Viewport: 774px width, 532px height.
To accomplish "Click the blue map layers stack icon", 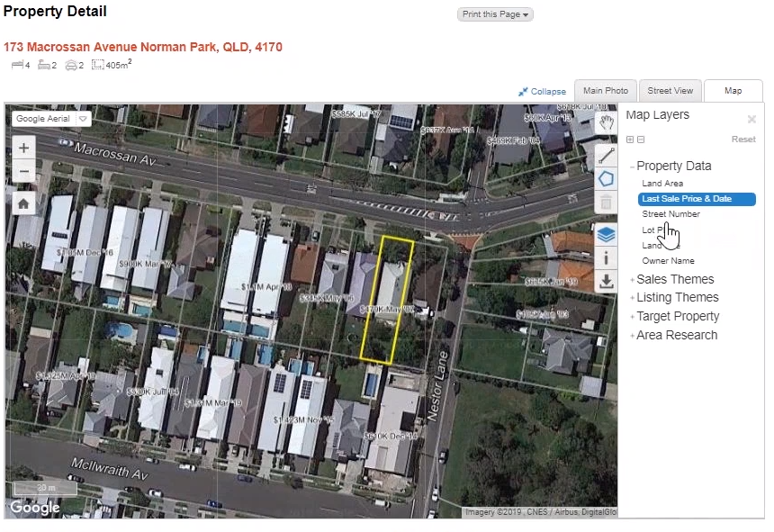I will pos(606,233).
